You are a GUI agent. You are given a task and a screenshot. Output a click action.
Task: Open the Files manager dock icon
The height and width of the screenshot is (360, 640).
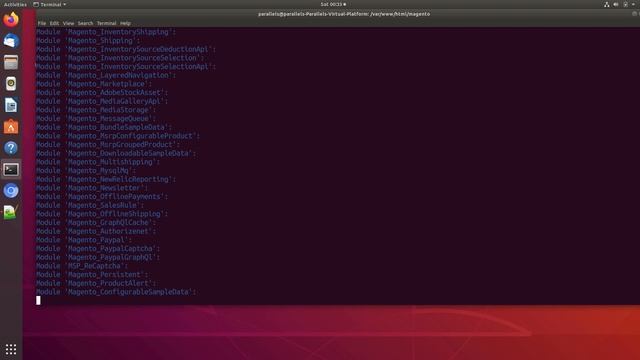pos(11,62)
